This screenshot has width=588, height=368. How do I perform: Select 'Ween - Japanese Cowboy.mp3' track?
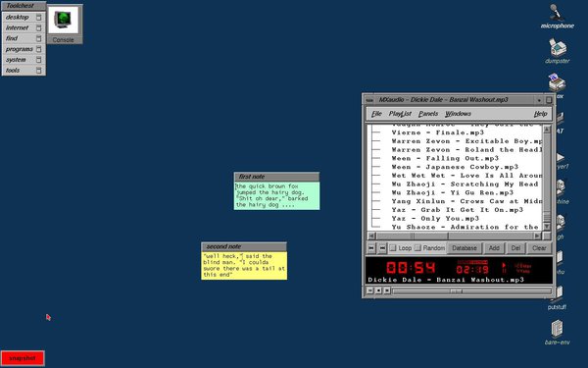(x=455, y=167)
